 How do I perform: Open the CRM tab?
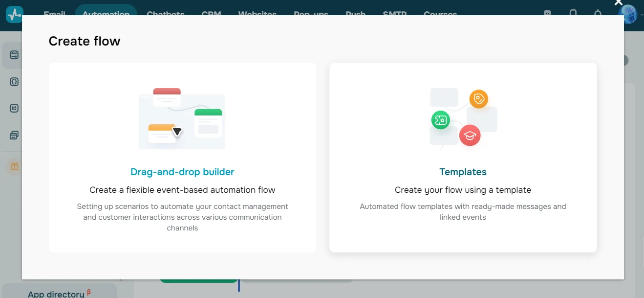211,14
